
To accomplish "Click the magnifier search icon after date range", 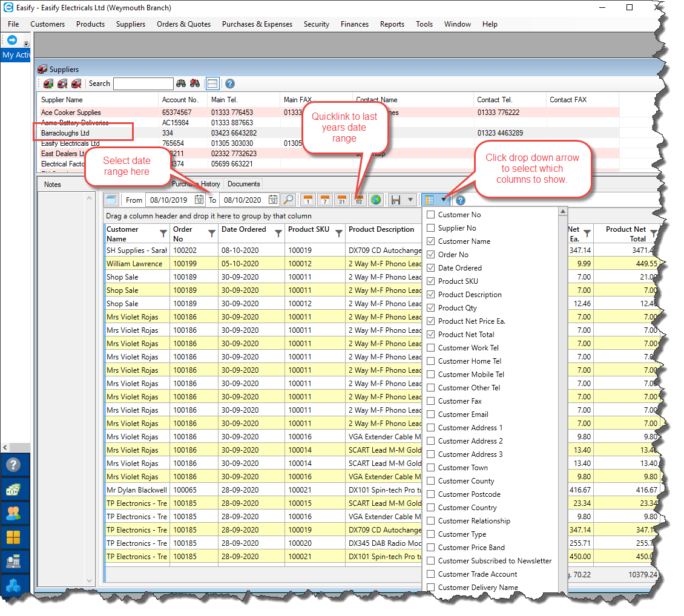I will tap(288, 200).
